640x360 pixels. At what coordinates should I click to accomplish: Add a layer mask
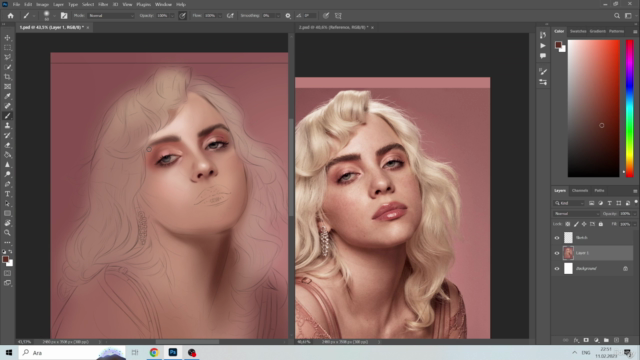586,340
